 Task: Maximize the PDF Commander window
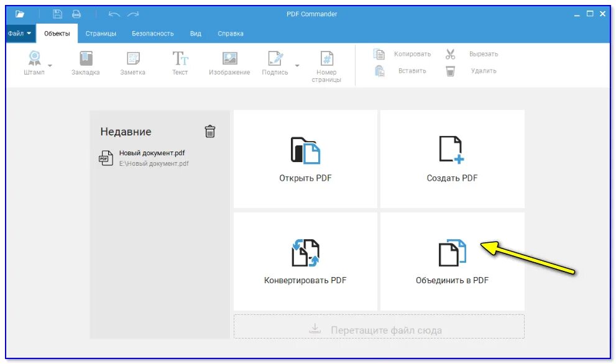pyautogui.click(x=590, y=14)
